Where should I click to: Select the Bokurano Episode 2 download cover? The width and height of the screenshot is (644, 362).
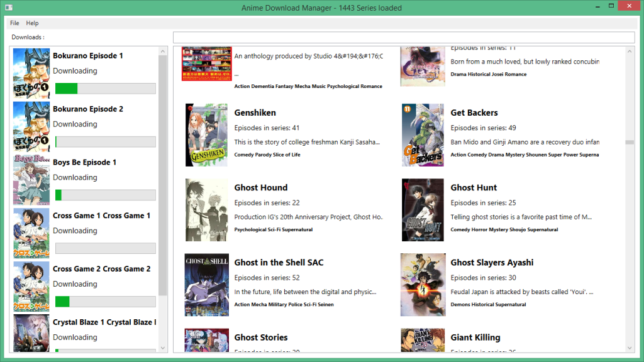click(x=31, y=127)
